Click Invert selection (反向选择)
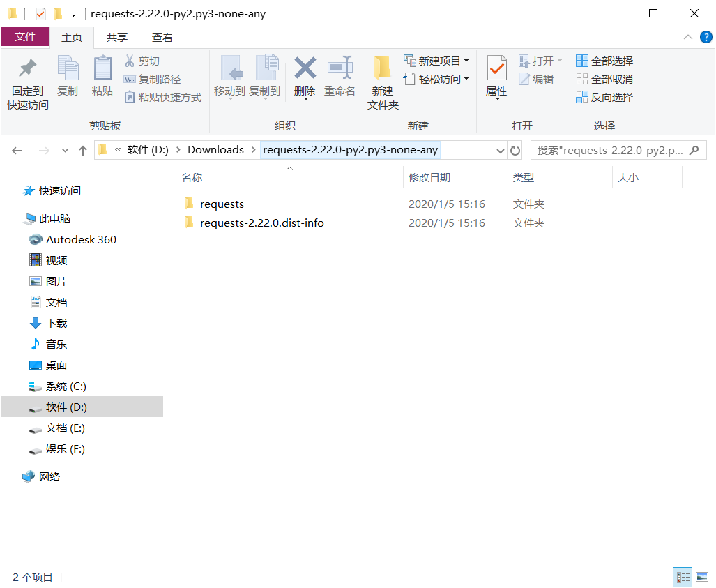 click(x=604, y=98)
